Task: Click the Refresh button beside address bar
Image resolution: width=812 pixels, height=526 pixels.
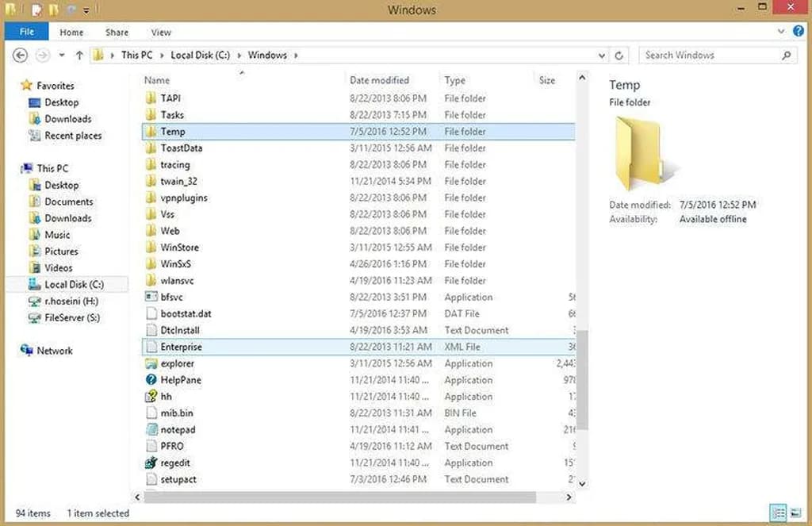Action: (x=619, y=56)
